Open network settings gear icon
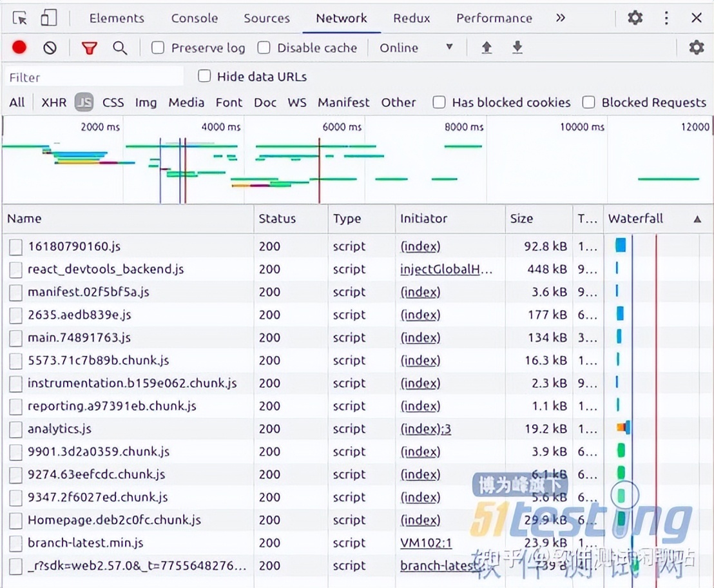This screenshot has height=588, width=714. (x=696, y=48)
